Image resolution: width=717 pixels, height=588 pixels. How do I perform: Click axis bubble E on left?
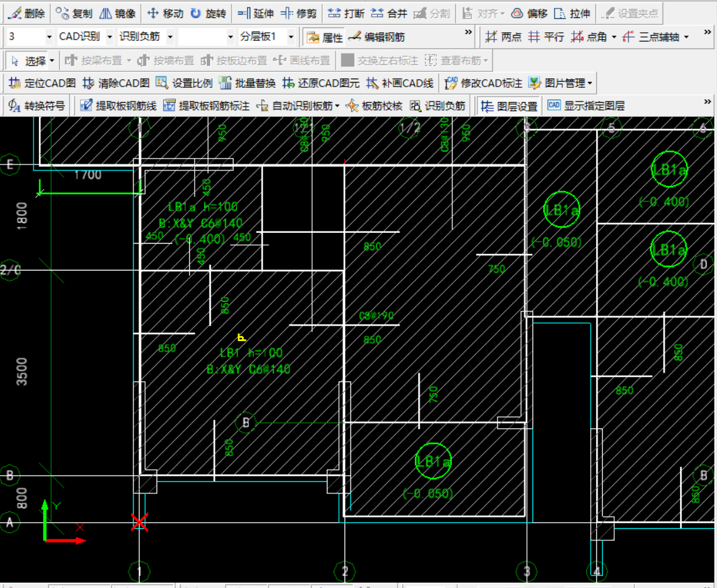coord(10,164)
